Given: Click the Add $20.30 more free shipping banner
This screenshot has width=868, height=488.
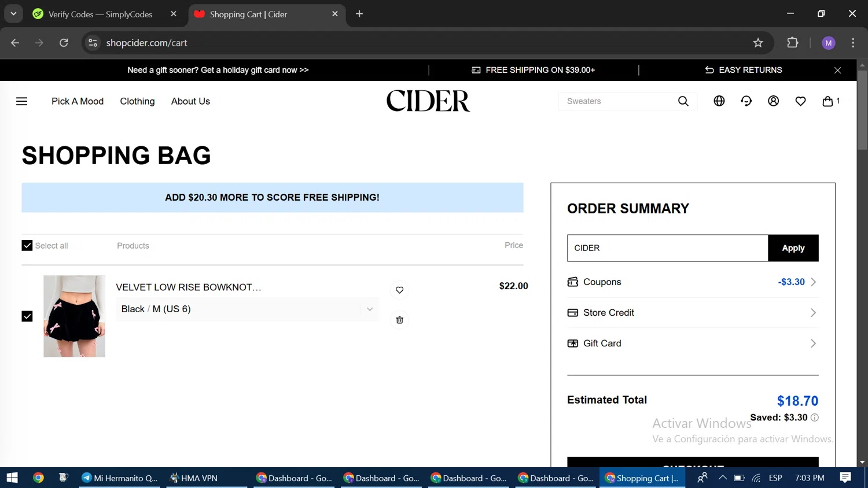Looking at the screenshot, I should (x=273, y=198).
